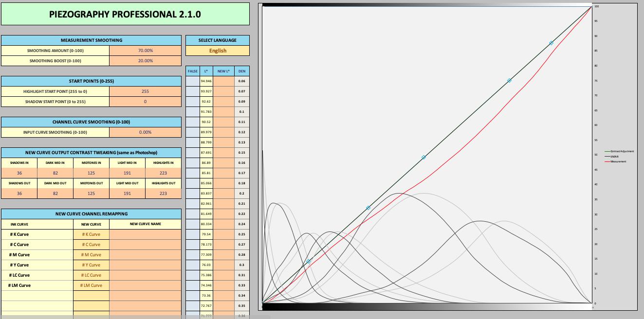The image size is (644, 319).
Task: Open the New Curve cell for K Curve
Action: [x=92, y=234]
